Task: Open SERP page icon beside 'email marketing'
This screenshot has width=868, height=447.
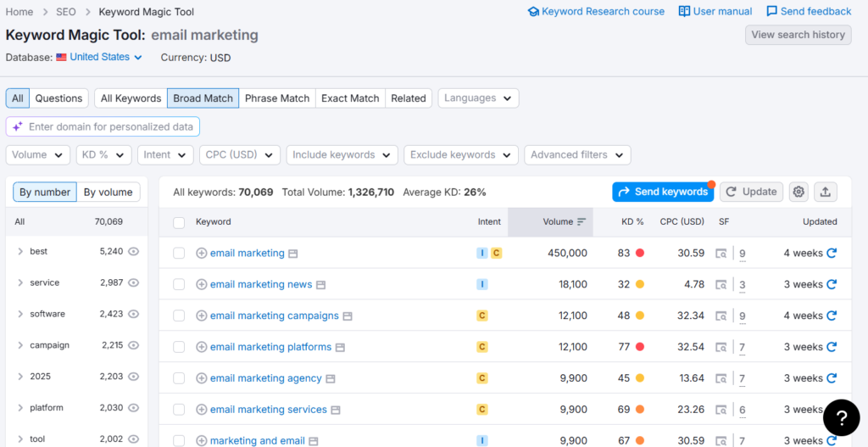Action: click(293, 254)
